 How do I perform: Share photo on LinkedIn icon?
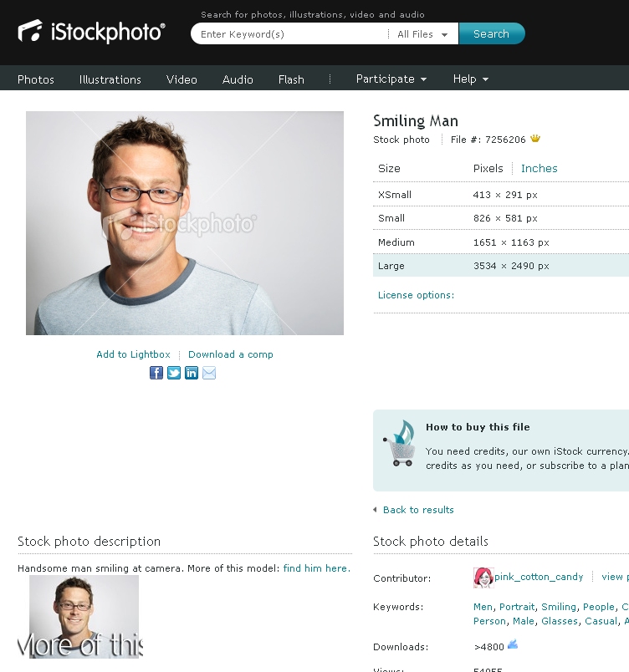(x=192, y=373)
